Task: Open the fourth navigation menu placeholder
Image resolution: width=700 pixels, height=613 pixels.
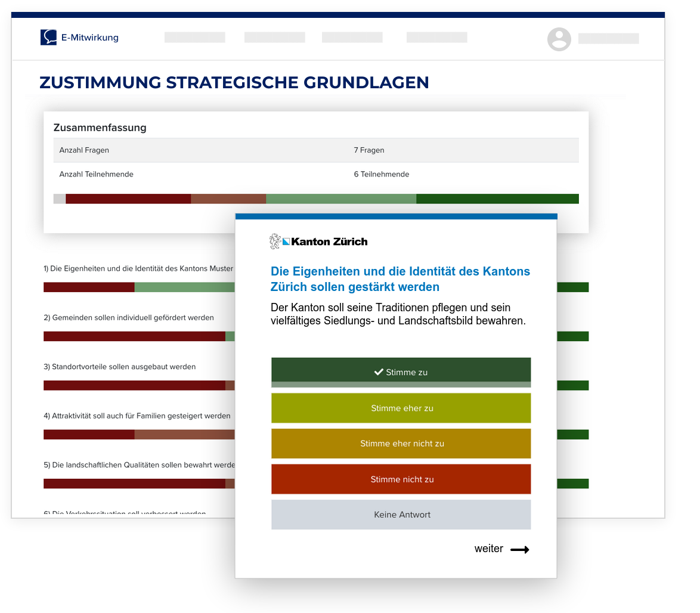Action: (x=436, y=38)
